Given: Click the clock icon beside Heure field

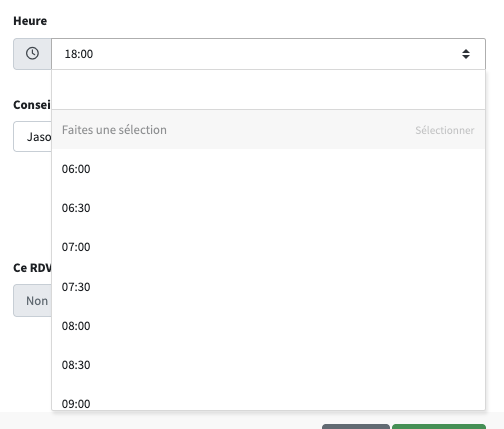Looking at the screenshot, I should 32,54.
